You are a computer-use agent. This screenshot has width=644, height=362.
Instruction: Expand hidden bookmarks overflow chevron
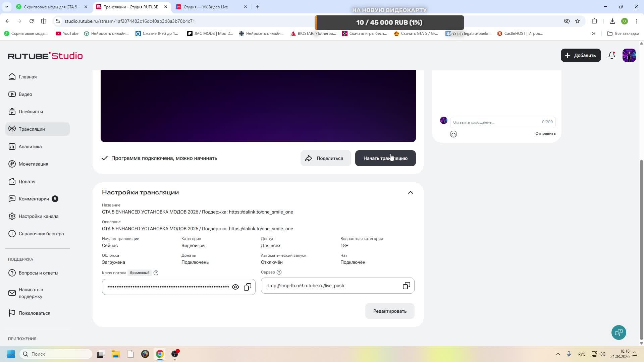tap(593, 34)
